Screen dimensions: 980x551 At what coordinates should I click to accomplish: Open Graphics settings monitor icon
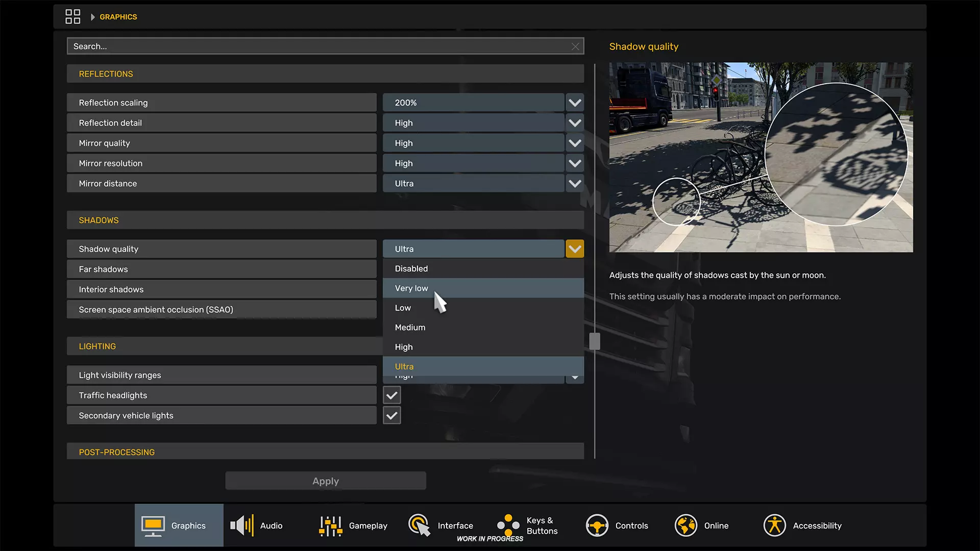[x=153, y=525]
